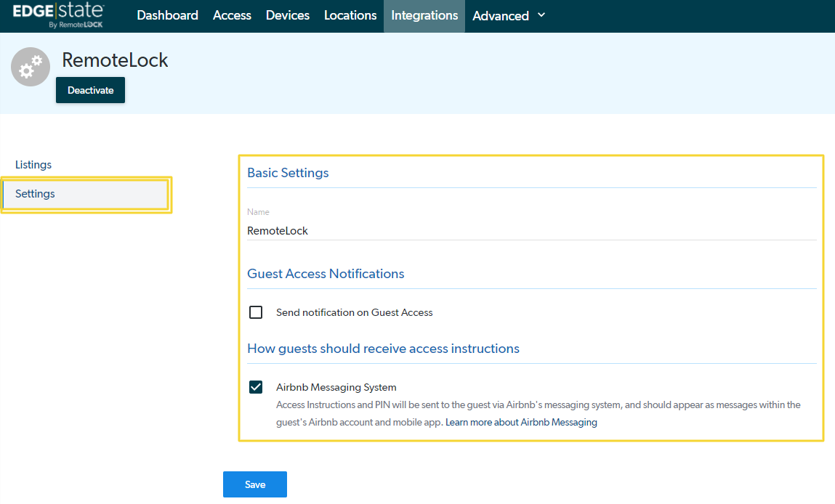Uncheck the Airbnb Messaging System checkbox
This screenshot has width=835, height=504.
coord(256,387)
